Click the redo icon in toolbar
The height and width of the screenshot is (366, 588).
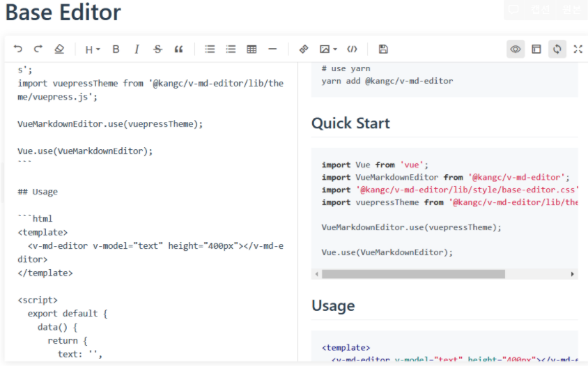coord(38,49)
